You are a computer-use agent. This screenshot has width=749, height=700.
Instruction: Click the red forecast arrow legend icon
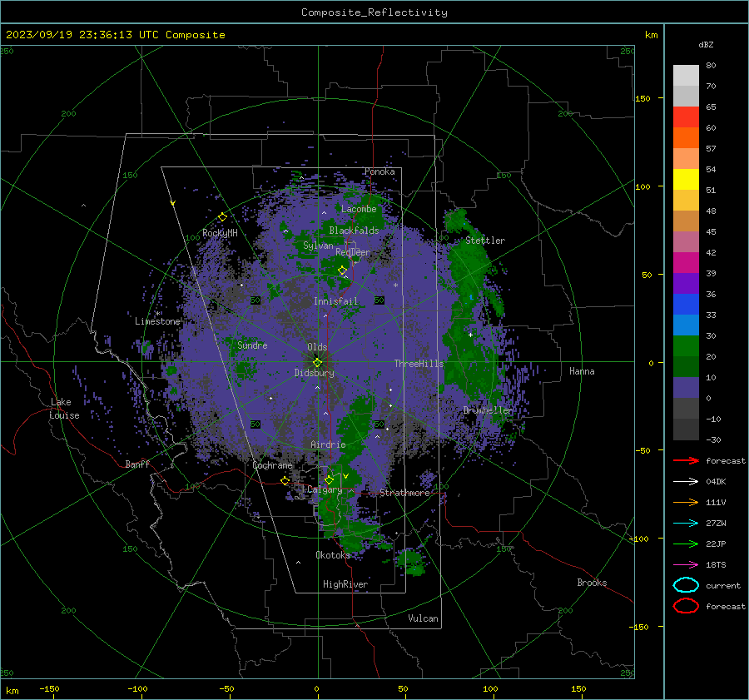pyautogui.click(x=686, y=460)
